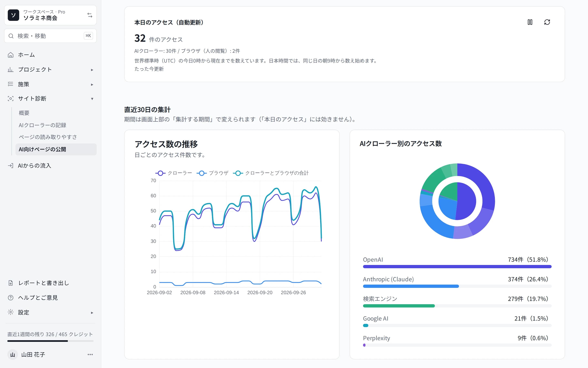Click the レポートと書き出し document icon

point(10,283)
